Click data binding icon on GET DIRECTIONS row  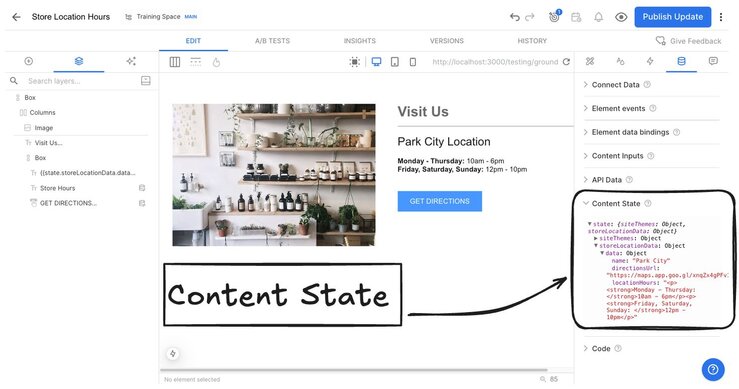pos(142,203)
